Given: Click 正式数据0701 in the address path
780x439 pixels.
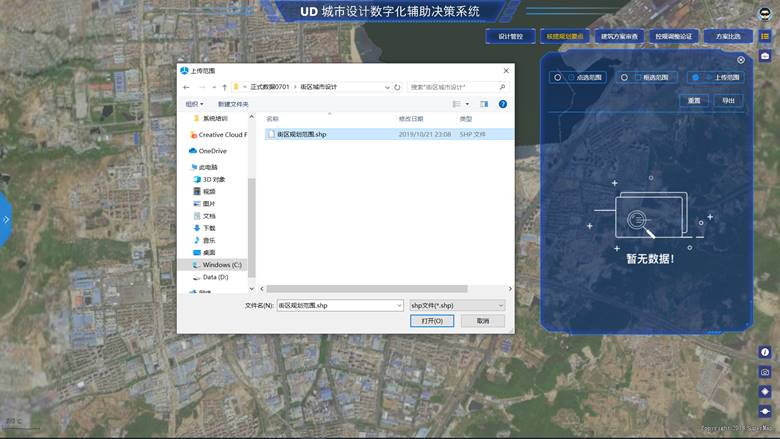Looking at the screenshot, I should [270, 87].
